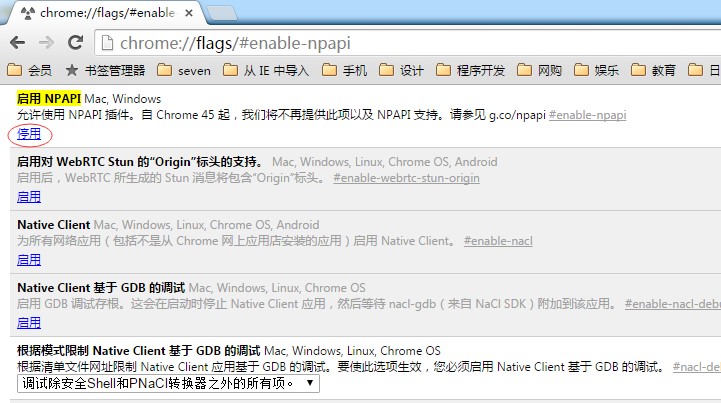Click the page icon in the address bar
721x403 pixels.
[x=107, y=43]
